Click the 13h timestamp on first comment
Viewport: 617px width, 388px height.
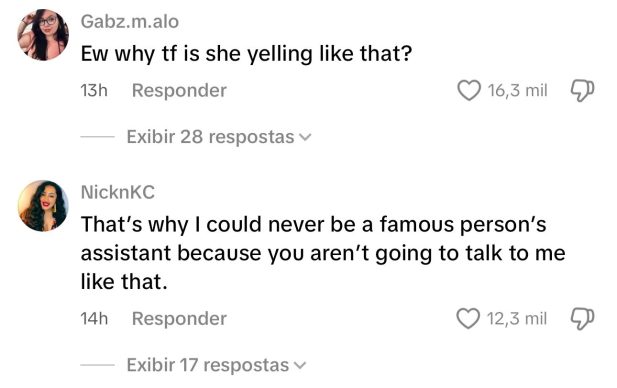point(94,91)
